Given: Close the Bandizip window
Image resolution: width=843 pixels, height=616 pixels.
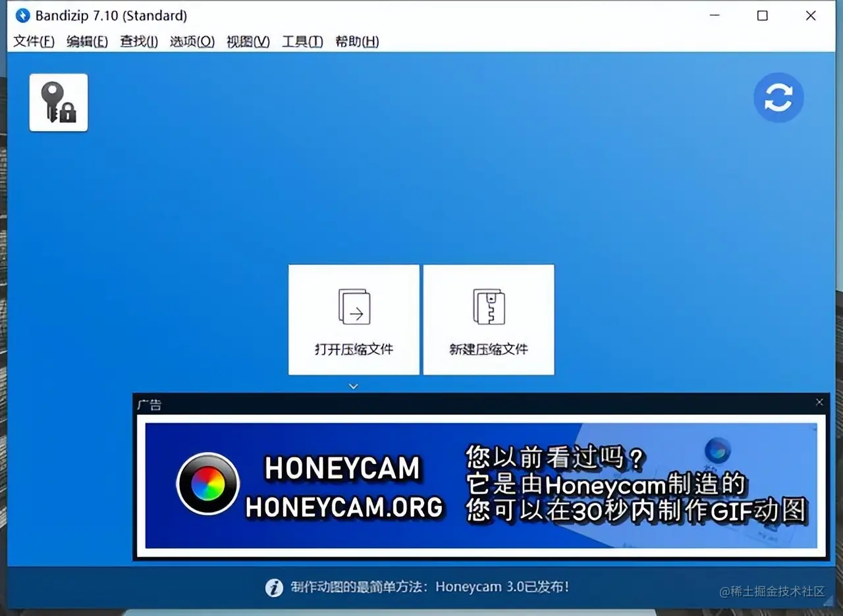Looking at the screenshot, I should (x=811, y=15).
